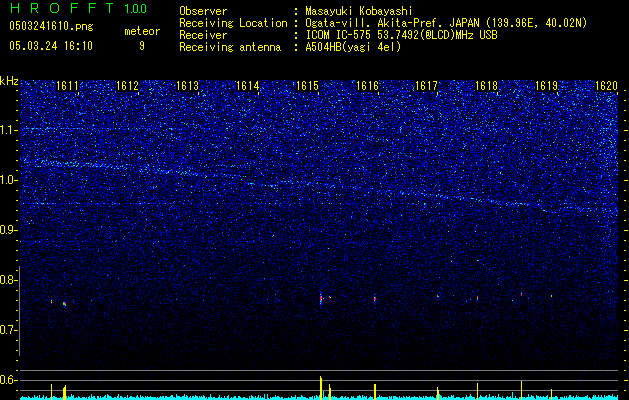Select the version number 1.00
Screen dimensions: 629x400
136,8
